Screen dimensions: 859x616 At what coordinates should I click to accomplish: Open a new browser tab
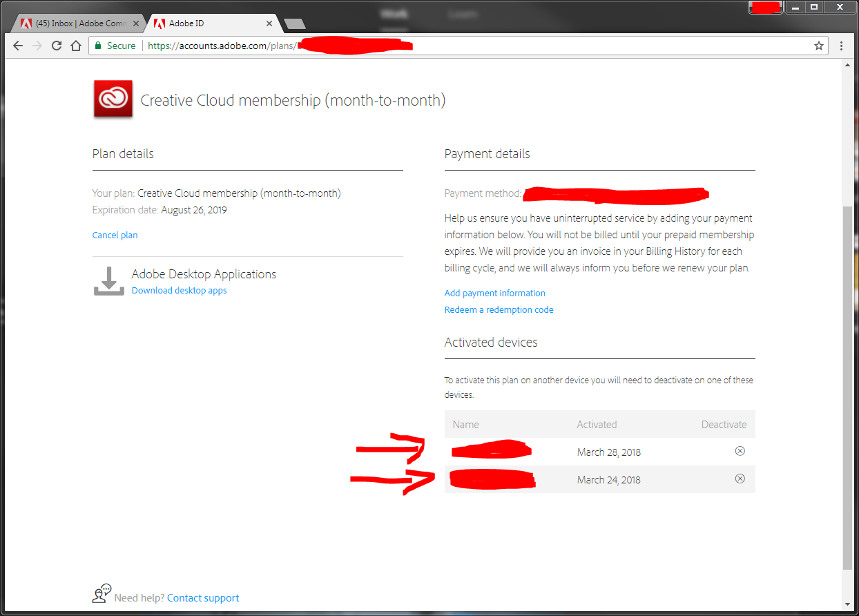(x=294, y=23)
